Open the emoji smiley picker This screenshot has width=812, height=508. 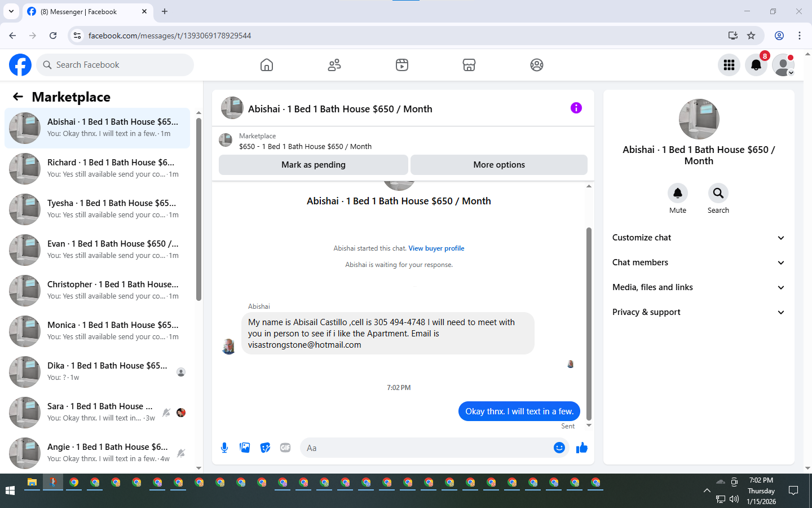click(559, 448)
